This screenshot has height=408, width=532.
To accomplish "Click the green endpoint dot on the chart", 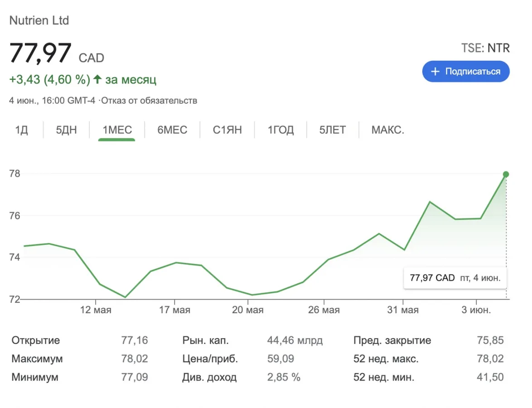I will click(506, 174).
